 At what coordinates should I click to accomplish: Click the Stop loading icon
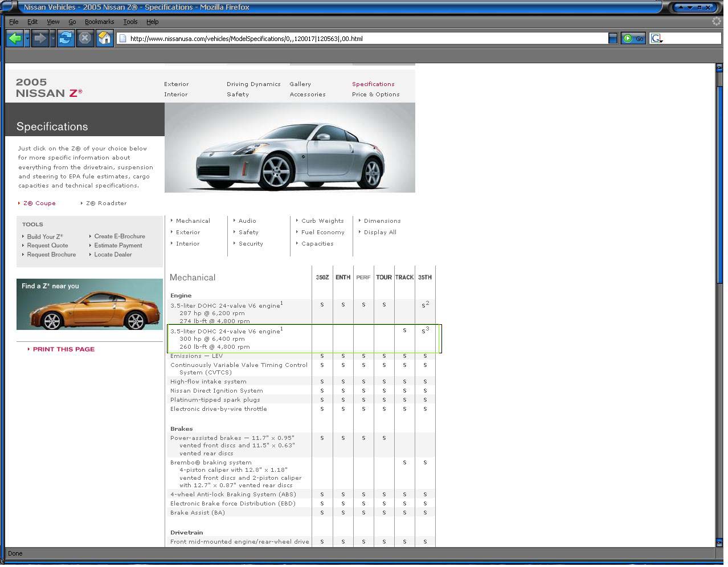click(x=85, y=38)
